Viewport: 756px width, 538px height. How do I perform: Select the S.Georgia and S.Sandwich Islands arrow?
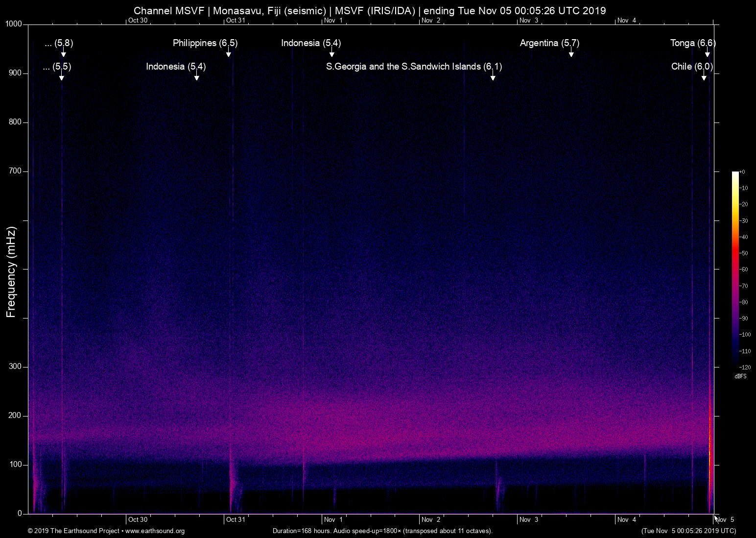(493, 77)
